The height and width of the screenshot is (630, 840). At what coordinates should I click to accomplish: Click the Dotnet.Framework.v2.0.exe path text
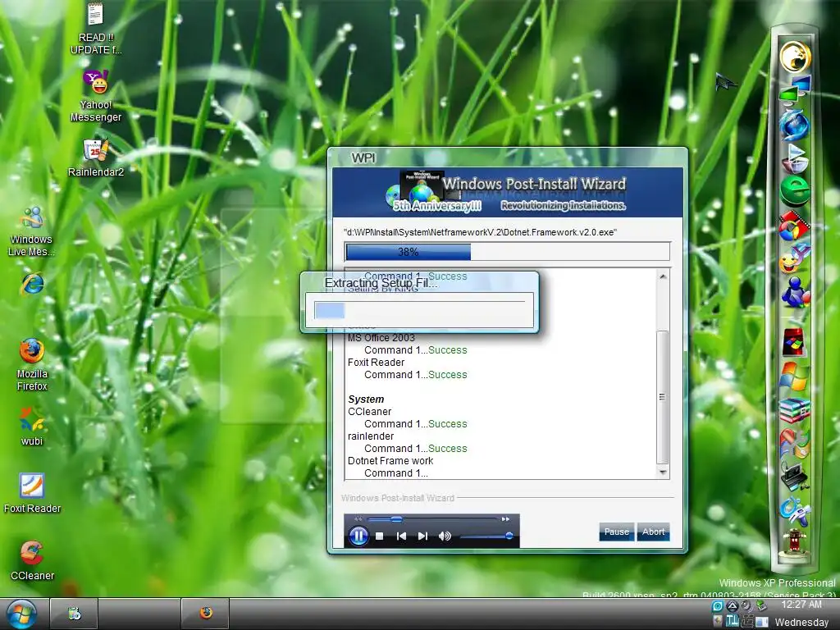tap(480, 232)
